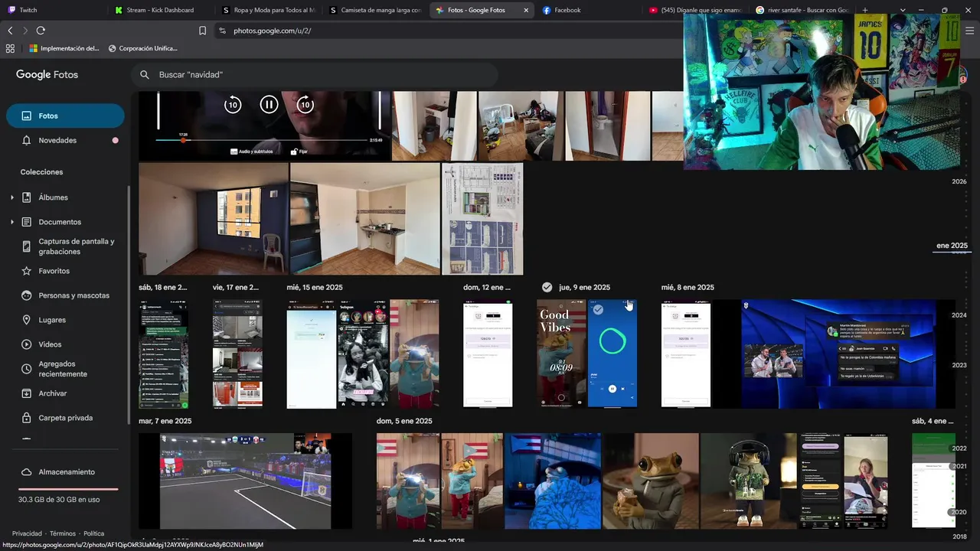Open Lugares via the pin icon
Image resolution: width=980 pixels, height=551 pixels.
[x=27, y=320]
